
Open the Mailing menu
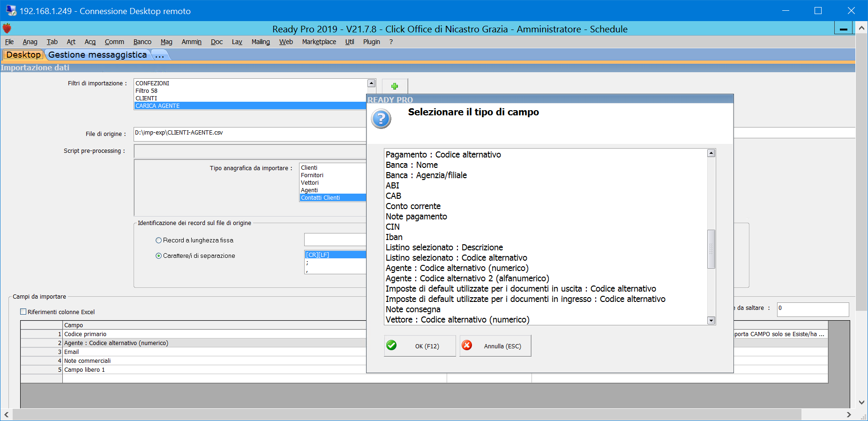(261, 42)
